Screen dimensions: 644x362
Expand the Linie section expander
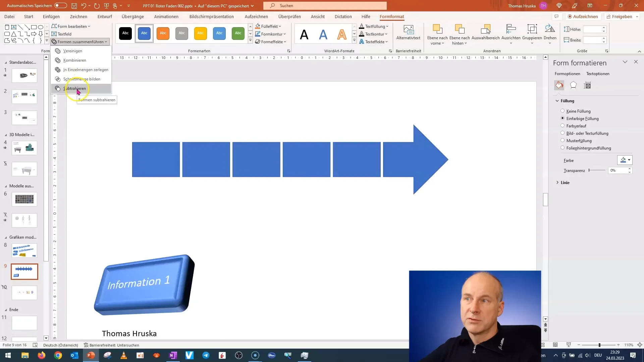click(558, 183)
